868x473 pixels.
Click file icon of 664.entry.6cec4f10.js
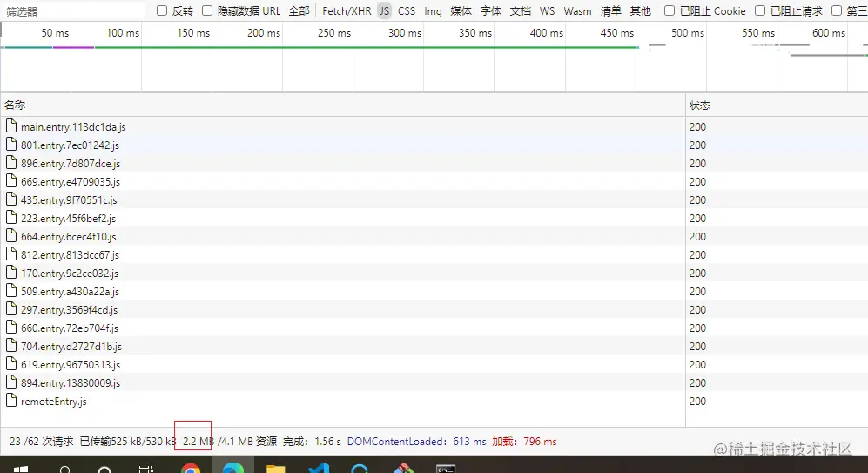[11, 236]
